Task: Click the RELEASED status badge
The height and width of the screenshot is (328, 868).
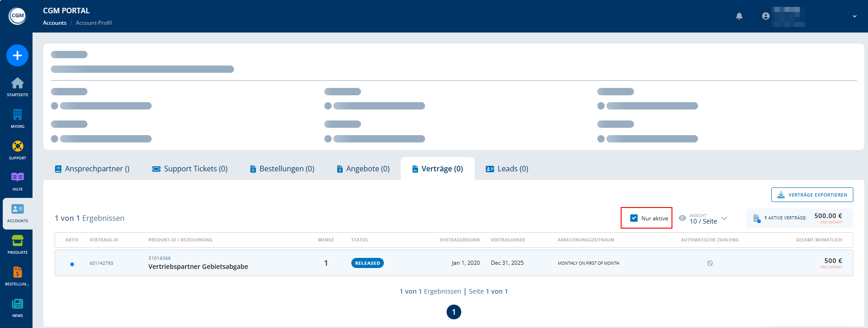Action: click(367, 263)
